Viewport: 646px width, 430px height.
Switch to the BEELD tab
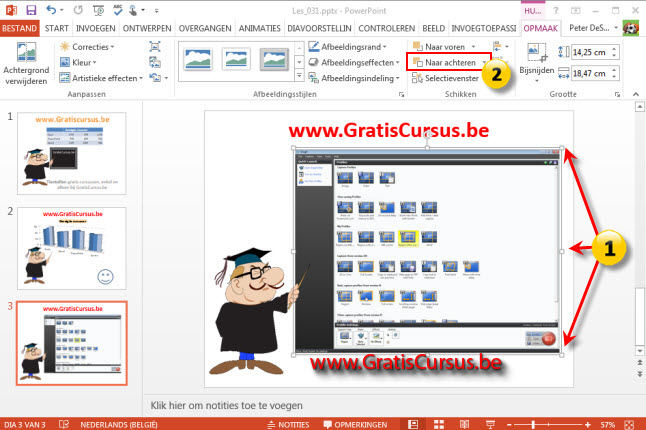(433, 28)
